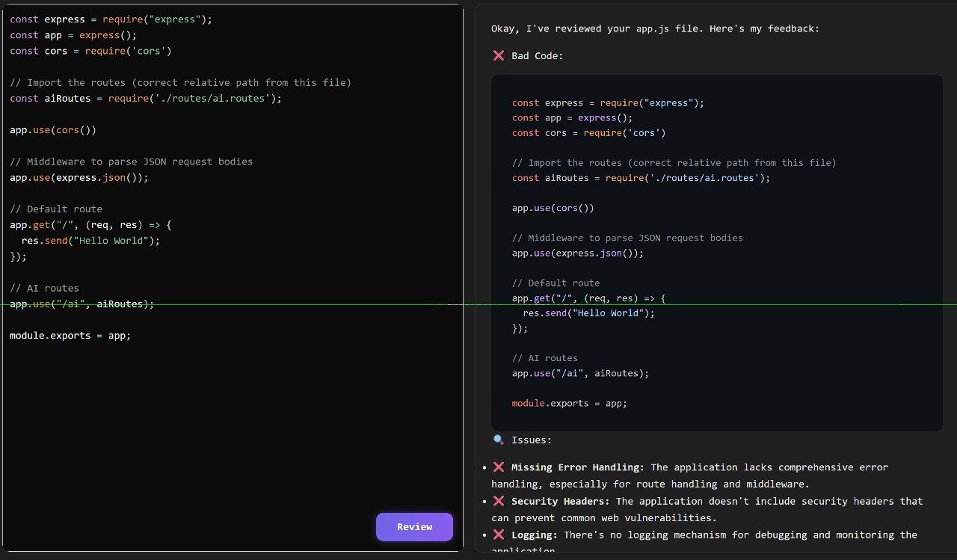The image size is (957, 560).
Task: Click the 'Issues:' heading
Action: coord(532,440)
